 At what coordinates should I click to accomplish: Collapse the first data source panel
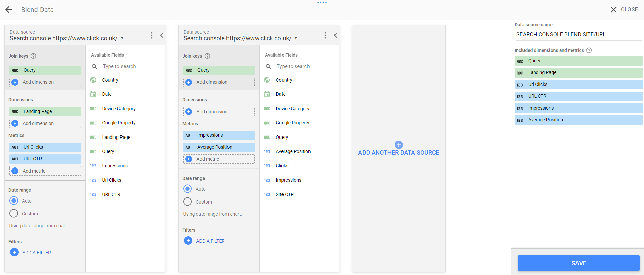[162, 35]
